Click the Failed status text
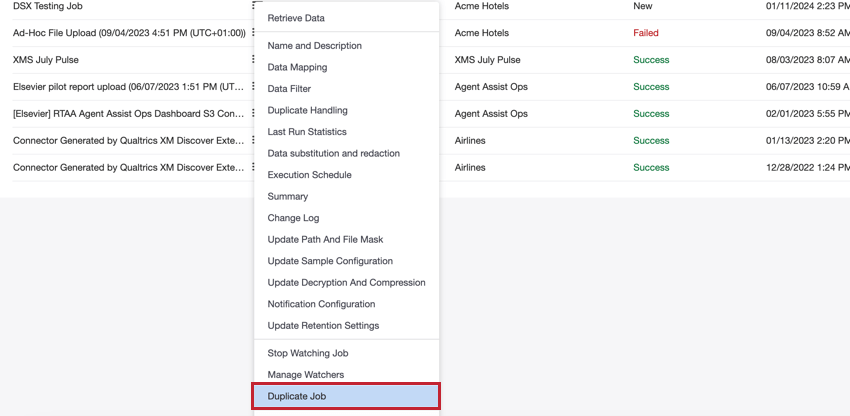Viewport: 850px width, 416px height. pyautogui.click(x=646, y=33)
